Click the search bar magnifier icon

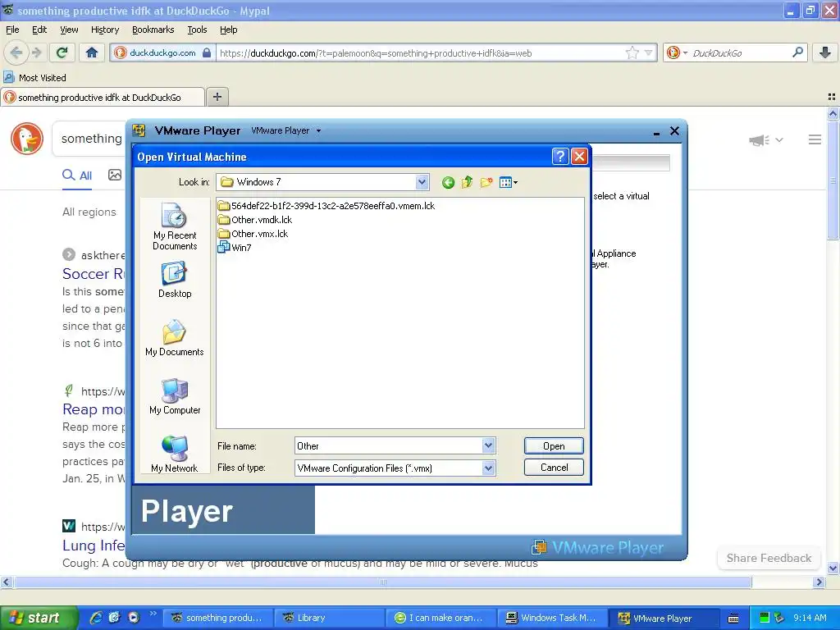797,52
